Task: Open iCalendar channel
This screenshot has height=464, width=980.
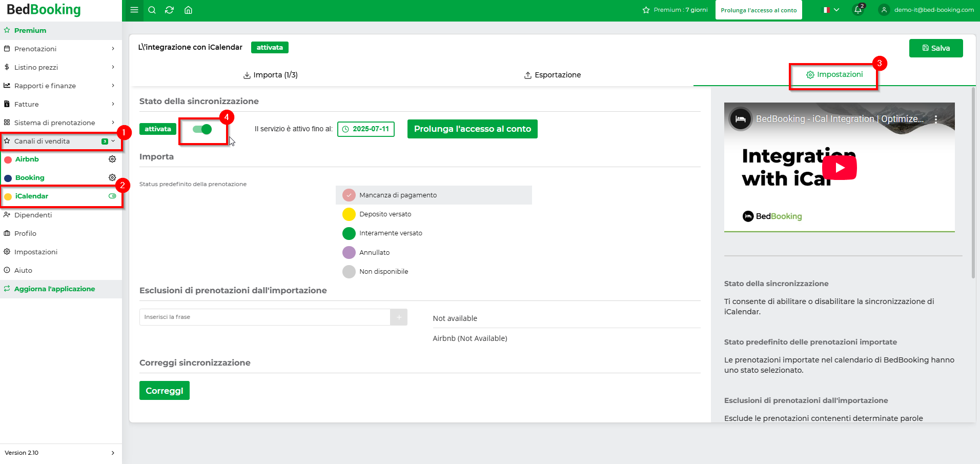Action: pyautogui.click(x=32, y=196)
